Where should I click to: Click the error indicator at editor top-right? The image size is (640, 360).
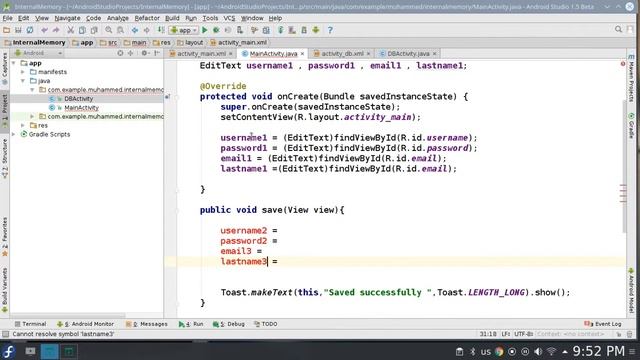[x=623, y=64]
